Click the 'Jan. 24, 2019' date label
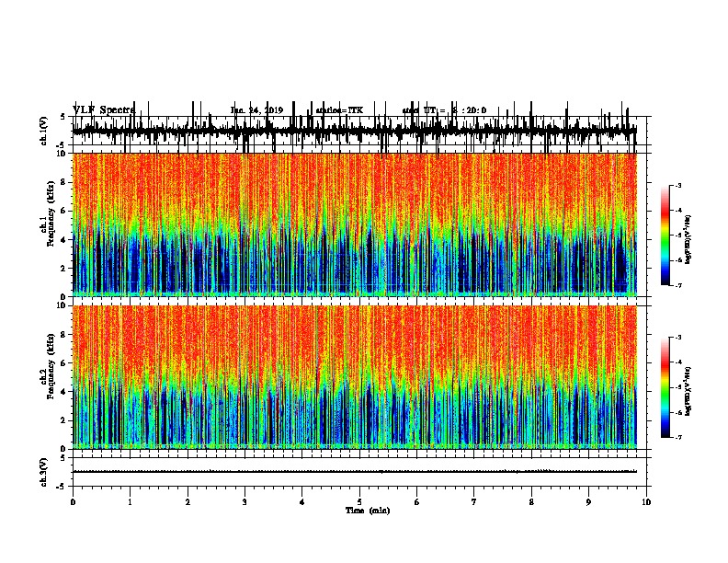This screenshot has height=563, width=728. 256,110
